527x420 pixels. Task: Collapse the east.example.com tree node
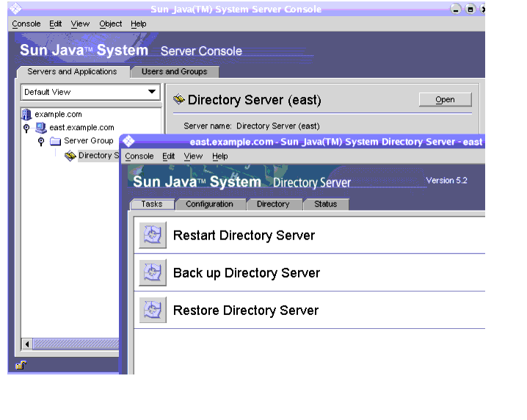tap(26, 128)
